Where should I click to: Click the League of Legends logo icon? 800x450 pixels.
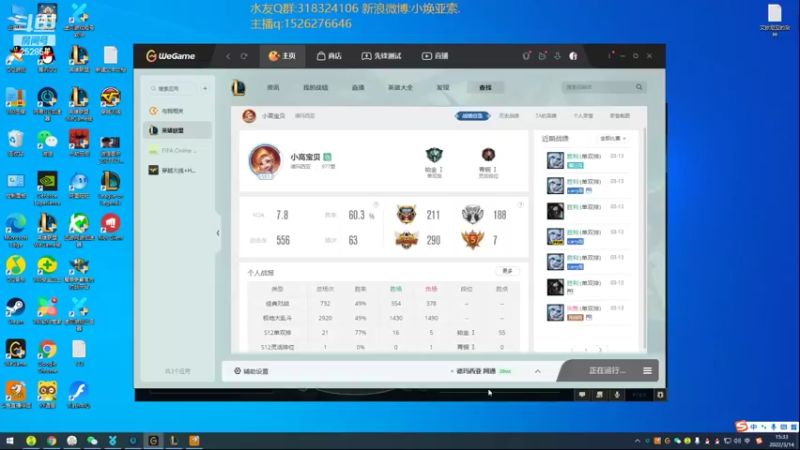tap(238, 88)
